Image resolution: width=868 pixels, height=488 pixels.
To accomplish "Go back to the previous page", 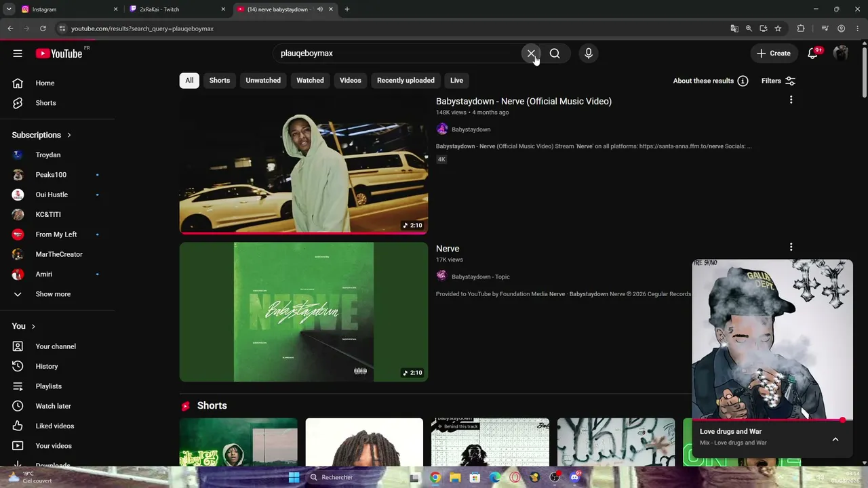I will pyautogui.click(x=10, y=28).
